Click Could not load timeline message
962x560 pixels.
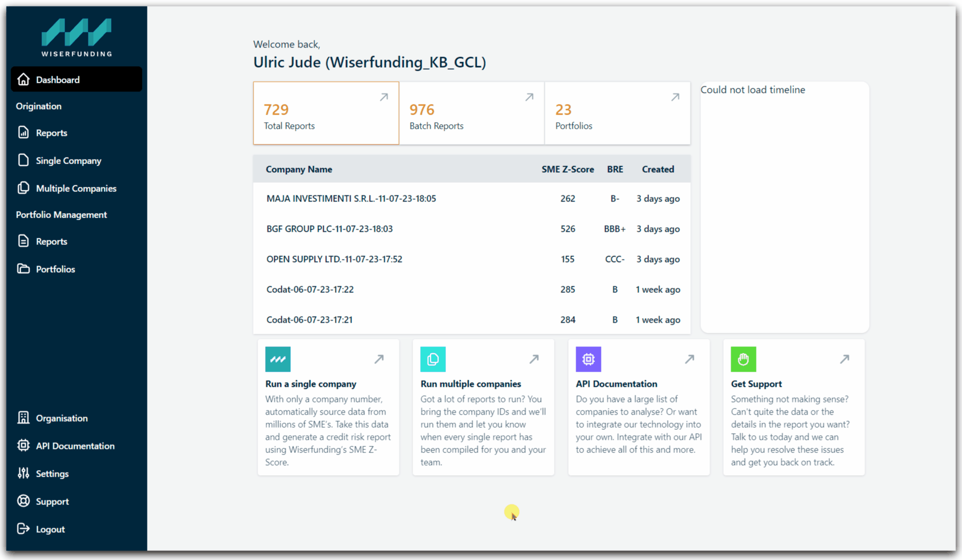752,89
